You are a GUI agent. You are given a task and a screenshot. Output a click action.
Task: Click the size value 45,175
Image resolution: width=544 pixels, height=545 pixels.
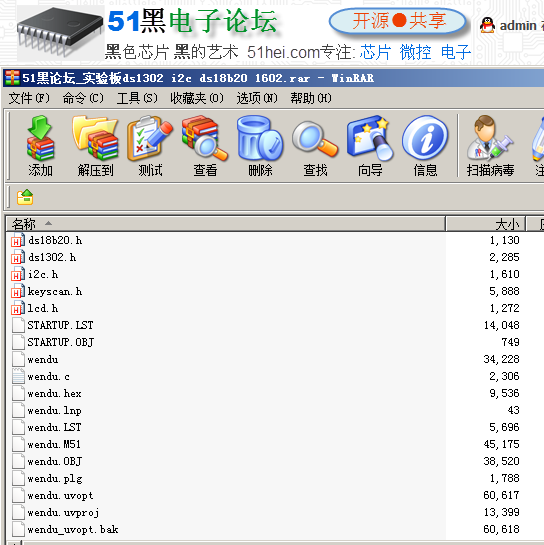[x=502, y=445]
